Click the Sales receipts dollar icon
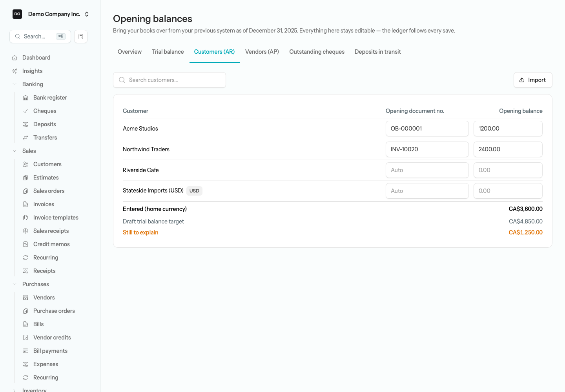Viewport: 565px width, 392px height. point(26,231)
